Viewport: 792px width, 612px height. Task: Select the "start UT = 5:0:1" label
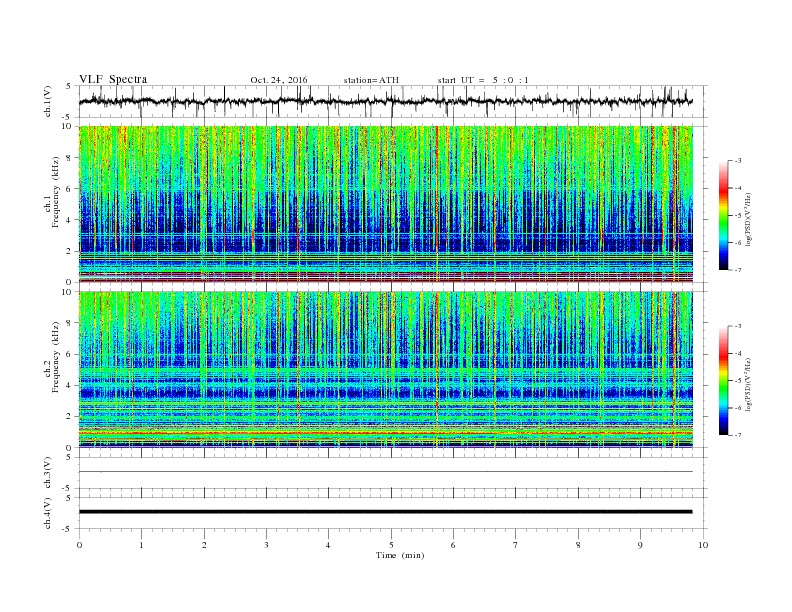[x=483, y=80]
